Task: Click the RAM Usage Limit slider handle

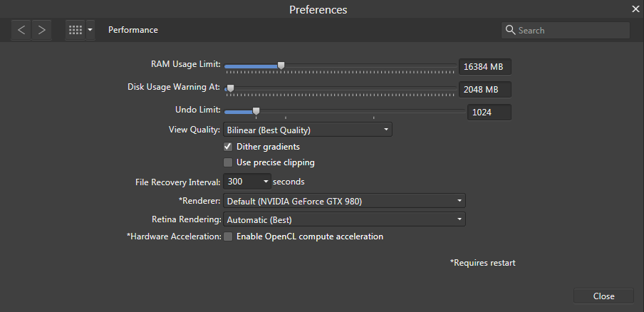Action: pos(281,66)
